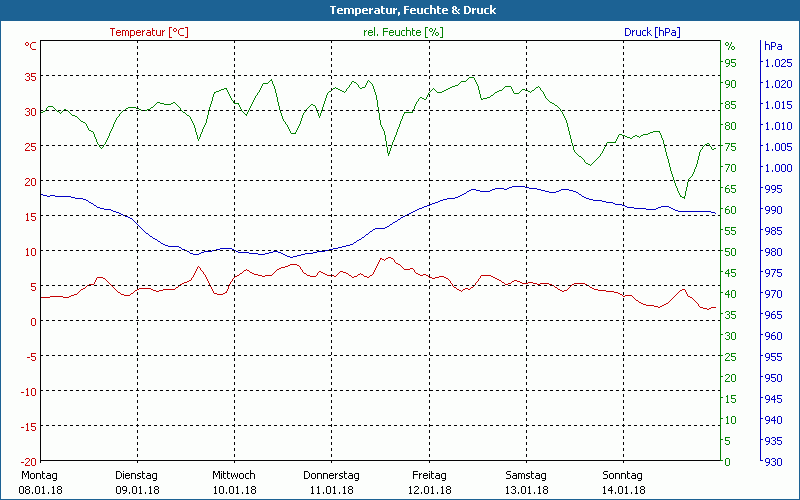Click "975" on the pressure axis

(x=773, y=273)
